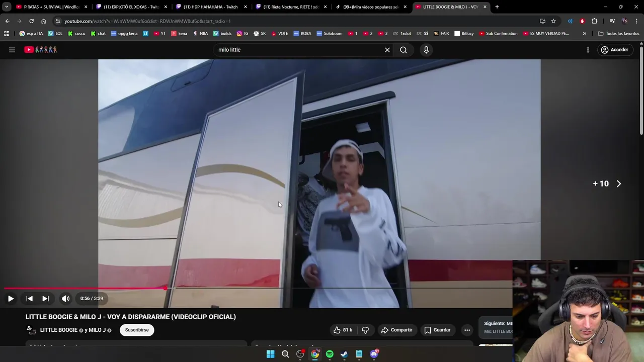644x362 pixels.
Task: Open the 'esp a ITA' bookmark
Action: pyautogui.click(x=31, y=34)
